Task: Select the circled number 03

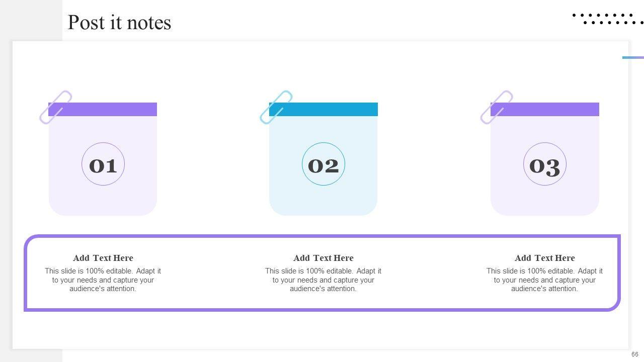Action: (545, 164)
